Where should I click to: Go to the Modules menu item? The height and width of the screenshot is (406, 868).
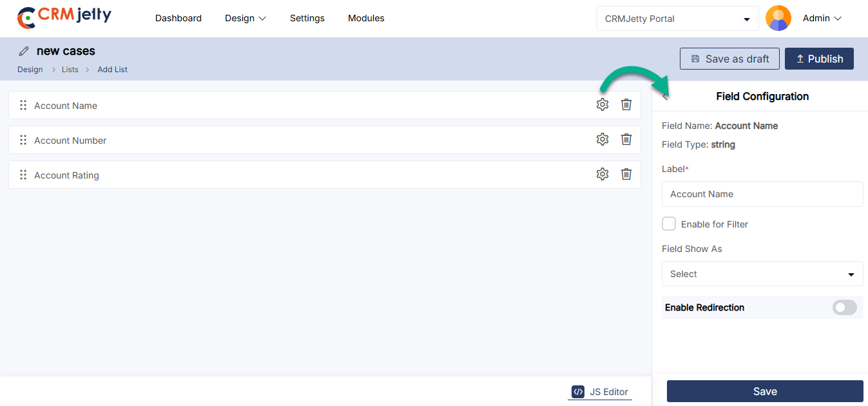(x=366, y=18)
